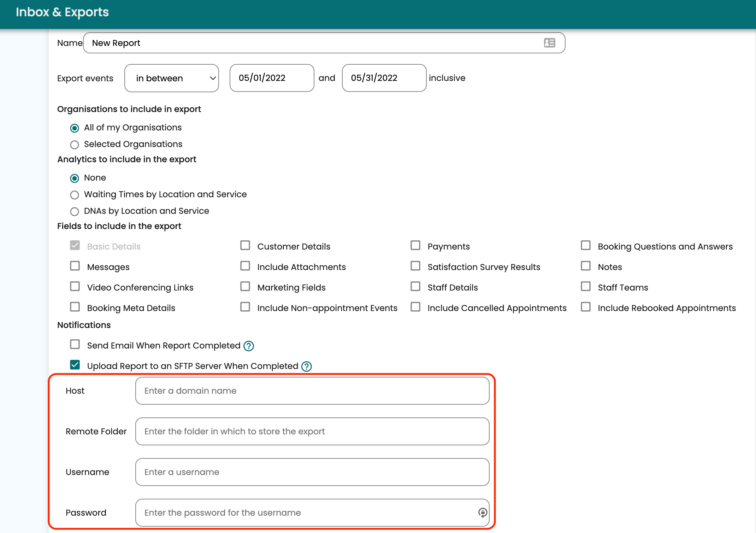Click the password manager icon in Password field
756x533 pixels.
[x=483, y=512]
